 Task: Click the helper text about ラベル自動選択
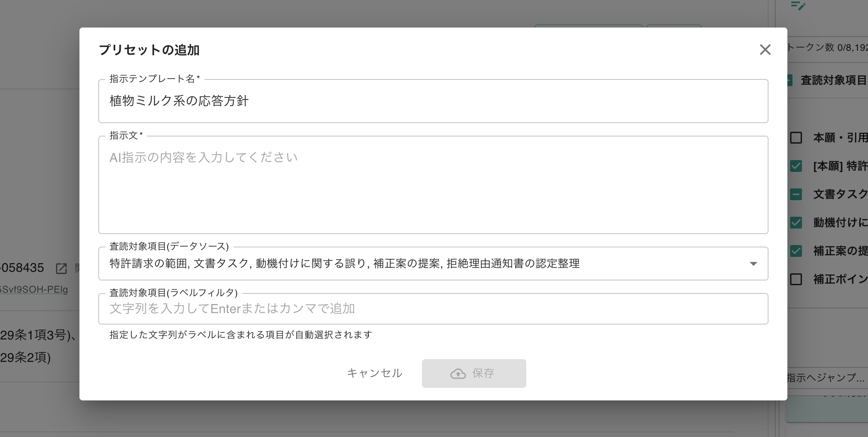click(241, 335)
